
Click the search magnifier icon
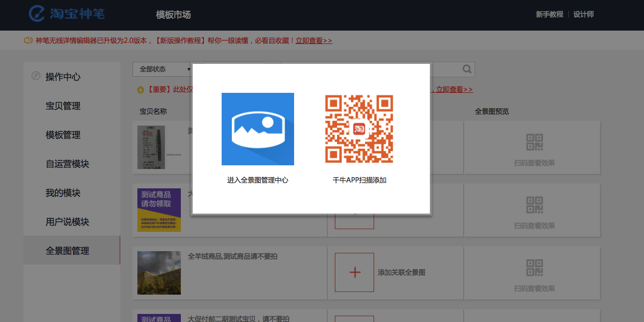click(x=467, y=69)
